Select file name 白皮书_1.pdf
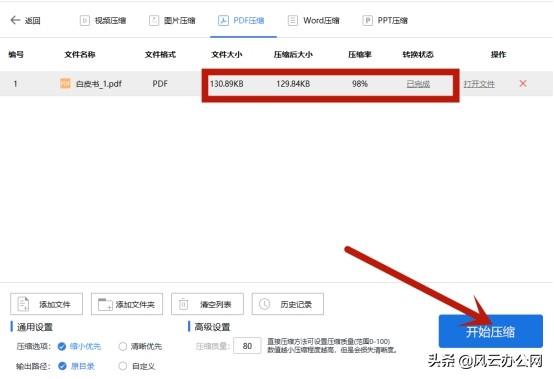 pyautogui.click(x=99, y=84)
